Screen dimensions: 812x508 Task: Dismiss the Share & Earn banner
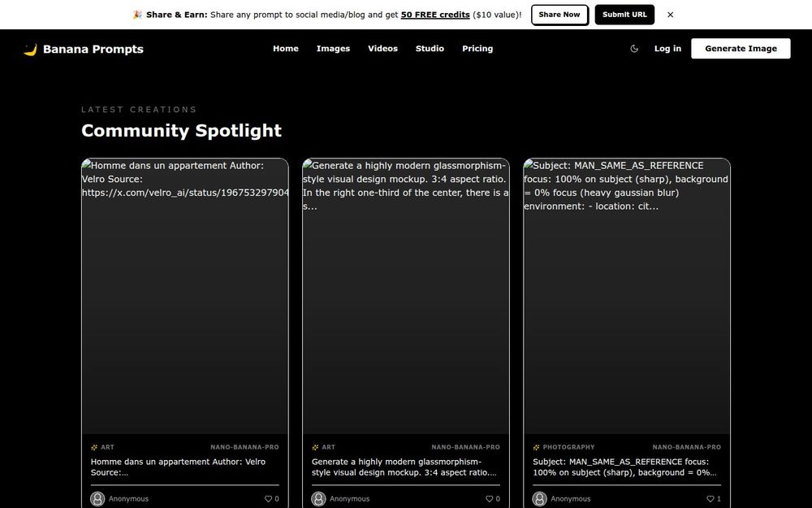670,15
